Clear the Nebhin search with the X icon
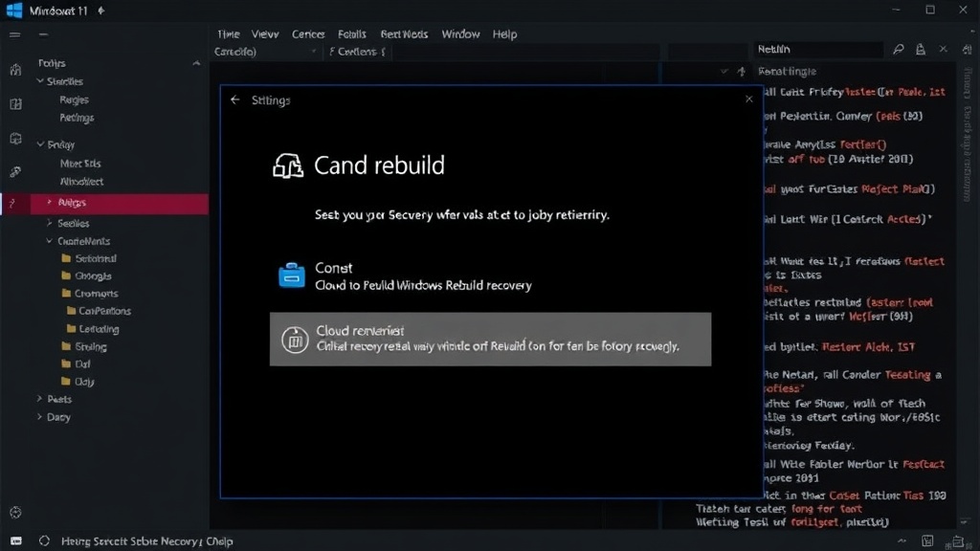980x551 pixels. [x=943, y=49]
